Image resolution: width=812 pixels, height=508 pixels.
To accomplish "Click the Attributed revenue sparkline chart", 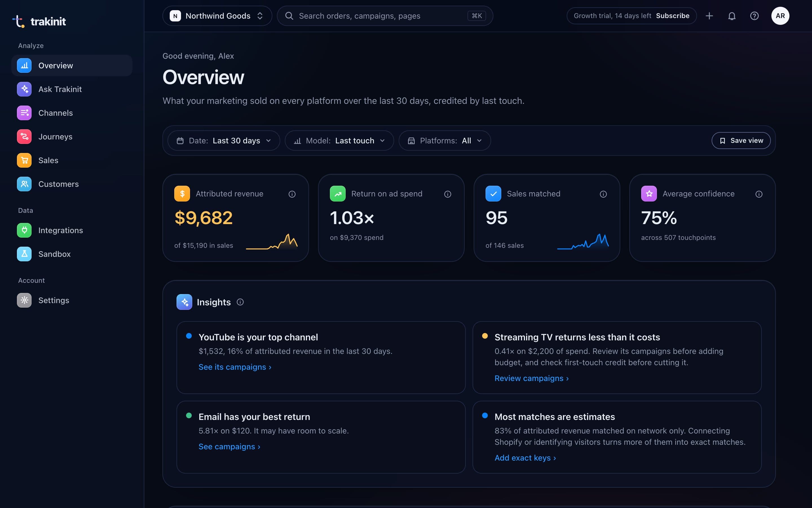I will click(272, 242).
